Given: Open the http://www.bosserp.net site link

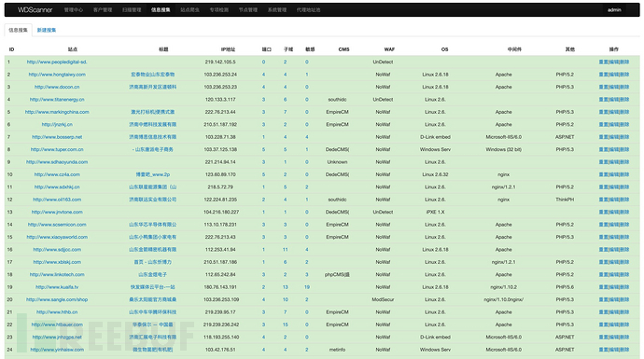Looking at the screenshot, I should point(57,137).
